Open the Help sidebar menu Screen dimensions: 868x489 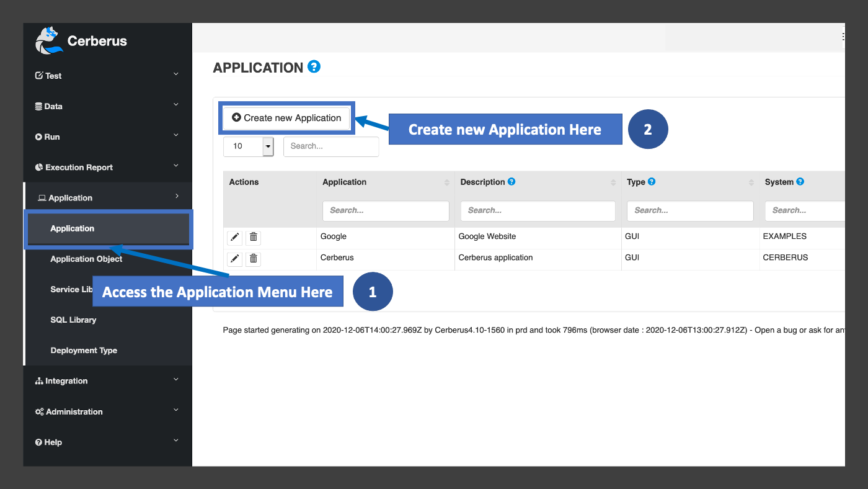[x=108, y=442]
